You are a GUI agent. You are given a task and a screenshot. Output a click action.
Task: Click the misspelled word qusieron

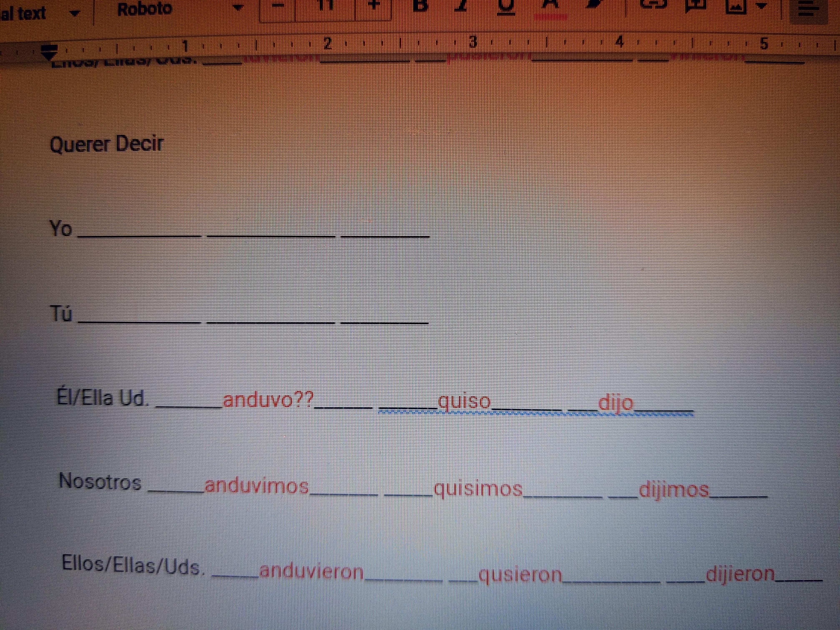520,575
